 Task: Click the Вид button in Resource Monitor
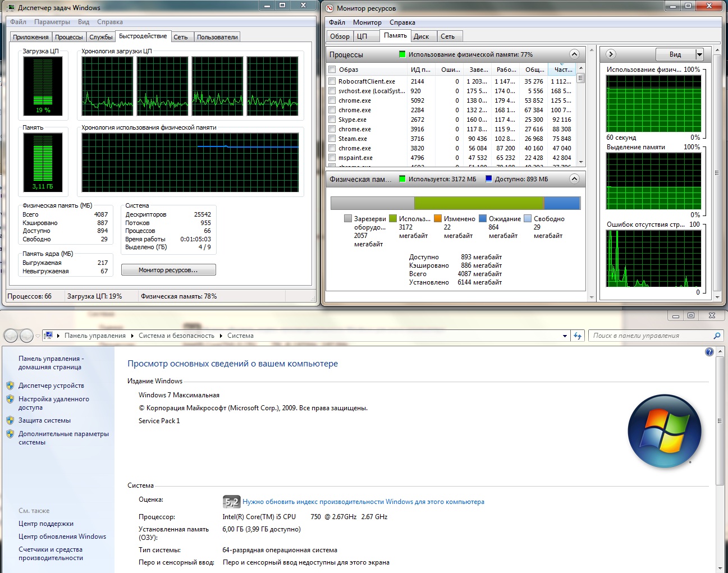tap(675, 54)
